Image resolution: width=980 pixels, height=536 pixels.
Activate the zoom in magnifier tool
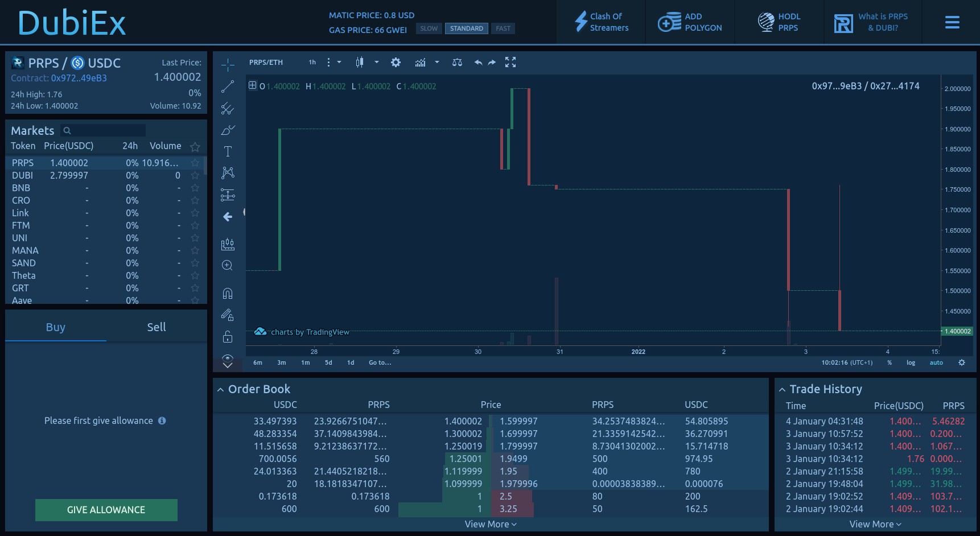pyautogui.click(x=228, y=266)
